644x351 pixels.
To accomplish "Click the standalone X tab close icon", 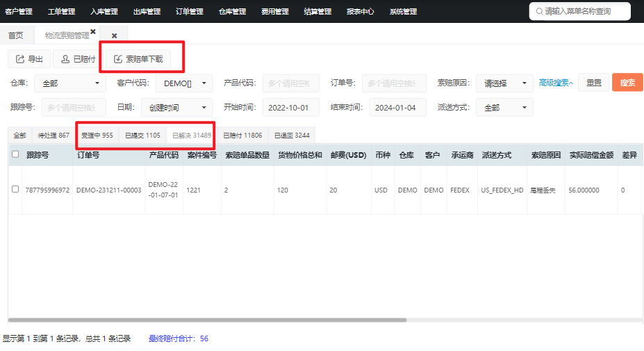I will (114, 35).
